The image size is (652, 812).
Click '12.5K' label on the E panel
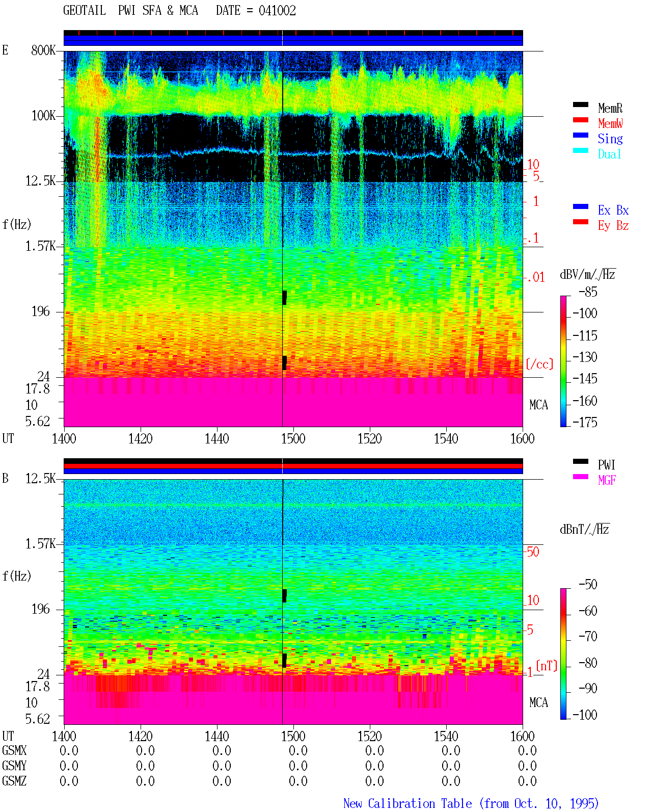(40, 181)
